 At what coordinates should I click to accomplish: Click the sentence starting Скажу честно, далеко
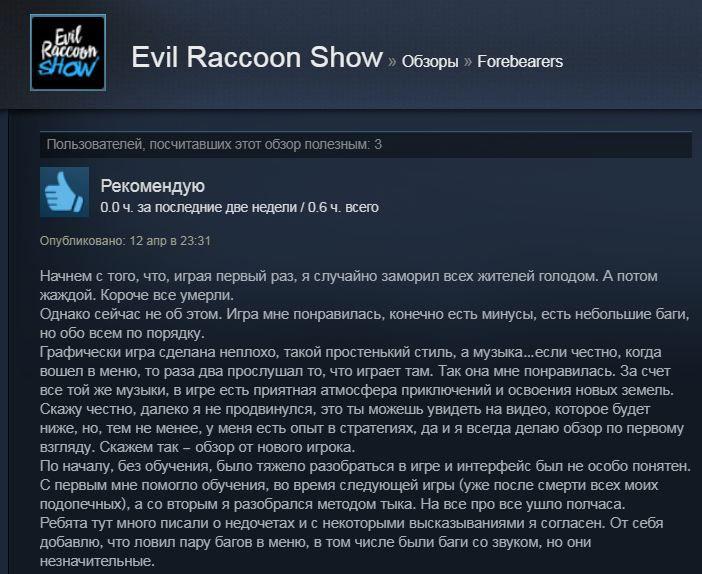[345, 409]
